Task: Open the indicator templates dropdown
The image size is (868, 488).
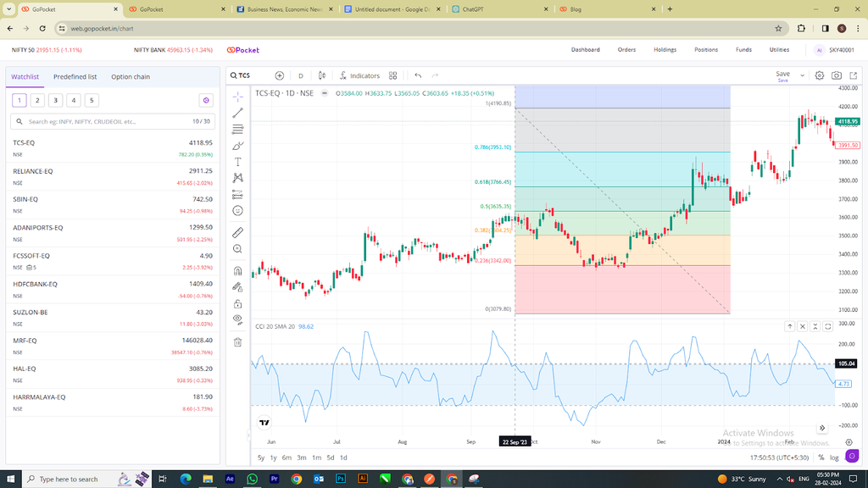Action: (393, 75)
